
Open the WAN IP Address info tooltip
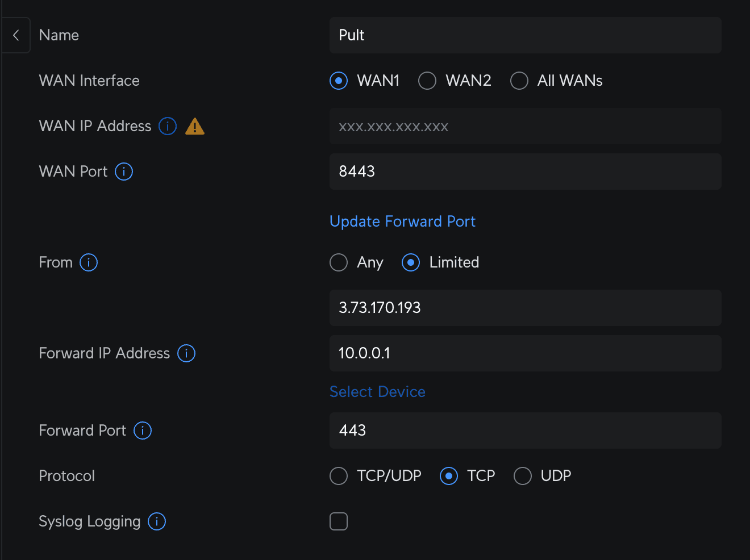click(x=168, y=126)
